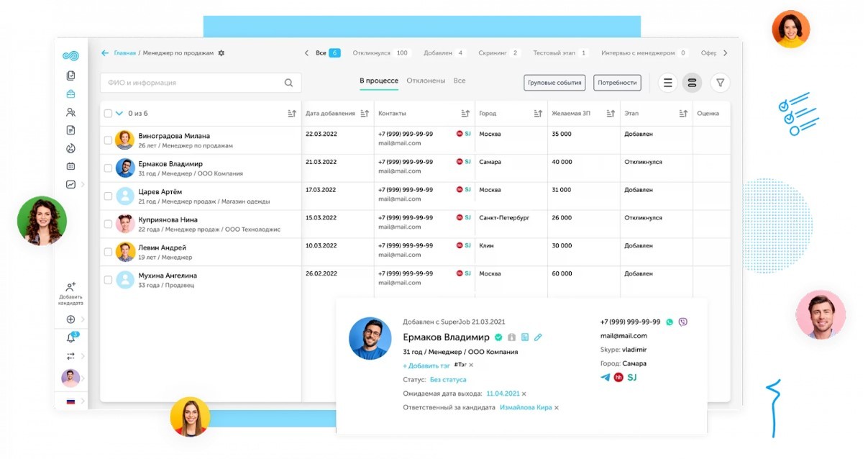
Task: Open the vacancies briefcase icon in sidebar
Action: tap(70, 94)
